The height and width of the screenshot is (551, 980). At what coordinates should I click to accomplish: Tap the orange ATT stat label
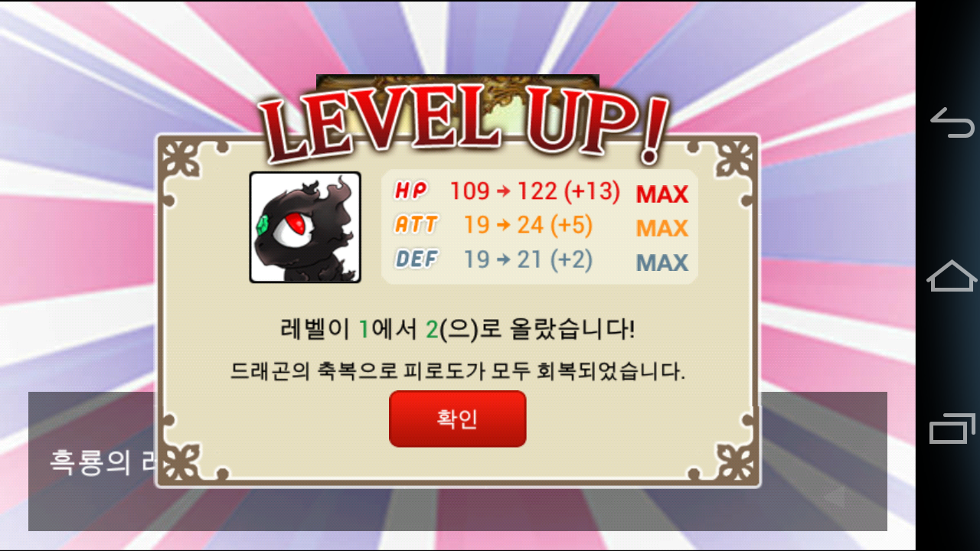[x=416, y=224]
